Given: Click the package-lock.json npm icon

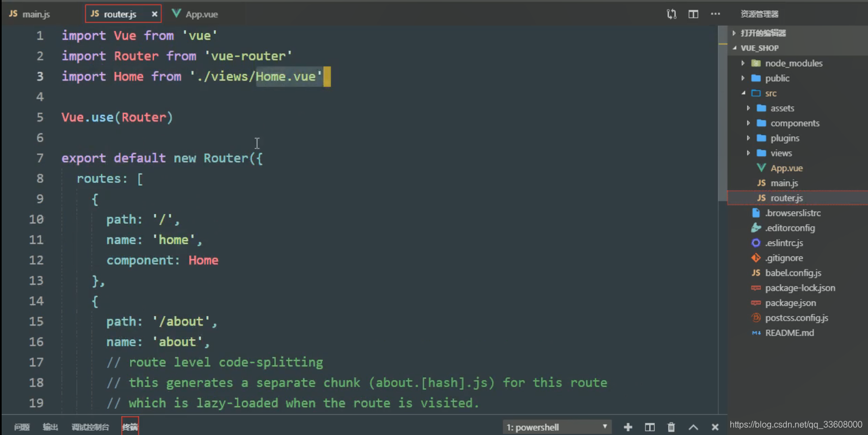Looking at the screenshot, I should (756, 288).
